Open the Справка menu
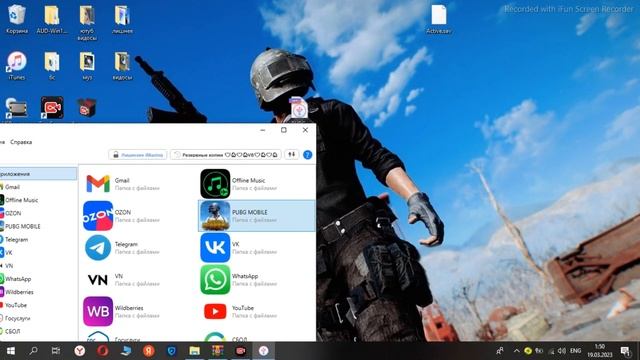Screen dimensions: 640x360 pos(21,142)
